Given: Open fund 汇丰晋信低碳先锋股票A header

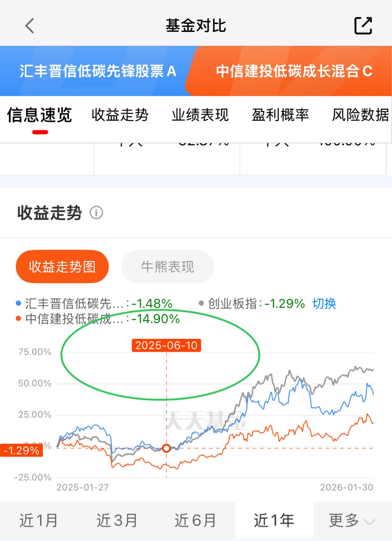Looking at the screenshot, I should pyautogui.click(x=98, y=71).
